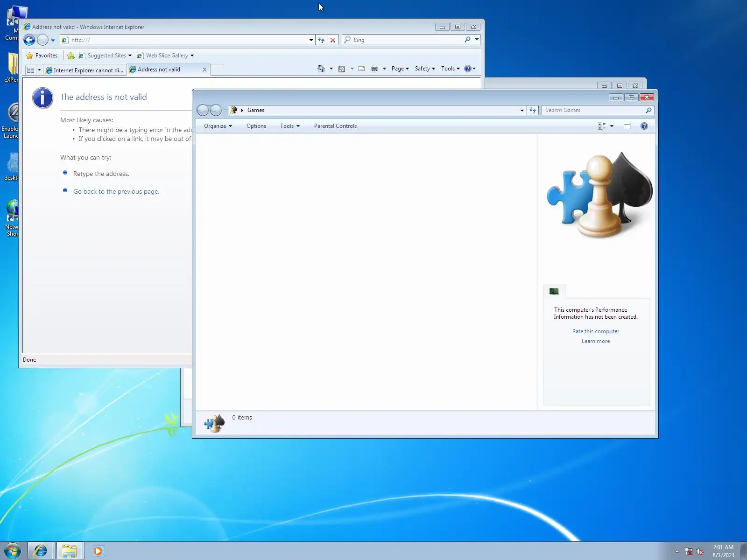Click the Home icon in IE command bar
The height and width of the screenshot is (560, 747).
tap(321, 69)
